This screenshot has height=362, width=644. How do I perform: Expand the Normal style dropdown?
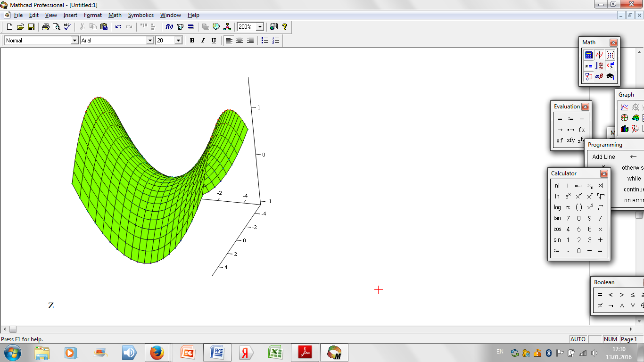point(74,41)
